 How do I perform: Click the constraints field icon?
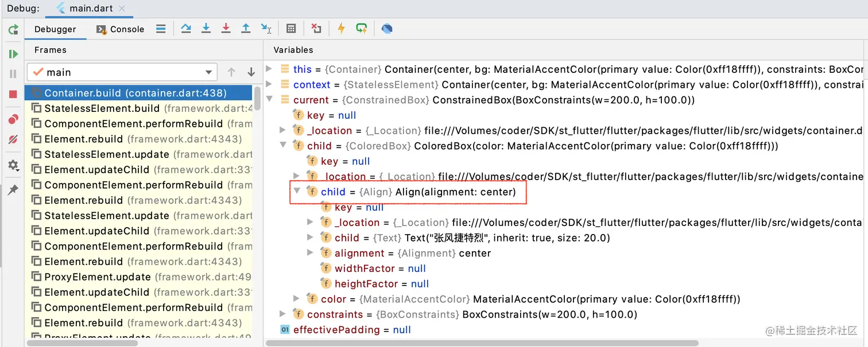point(299,314)
